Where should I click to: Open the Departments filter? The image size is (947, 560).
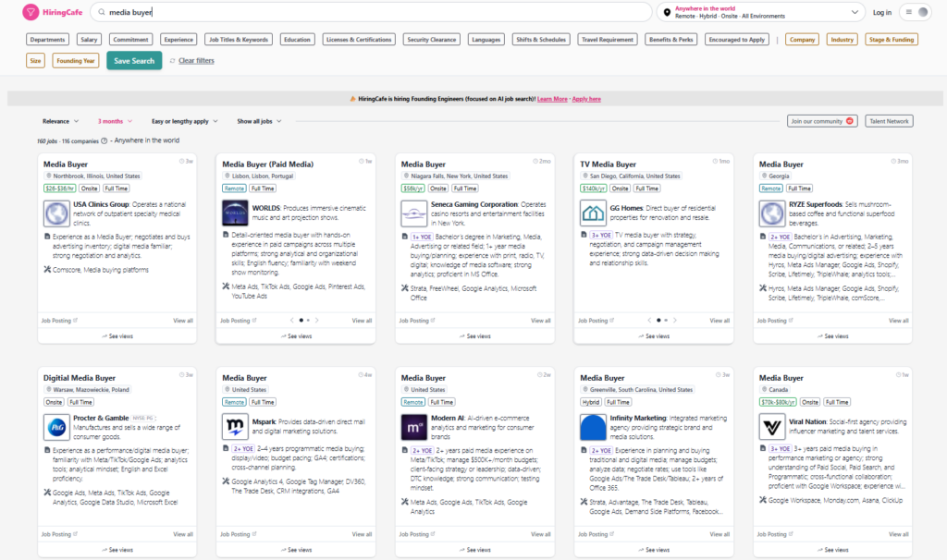(47, 39)
